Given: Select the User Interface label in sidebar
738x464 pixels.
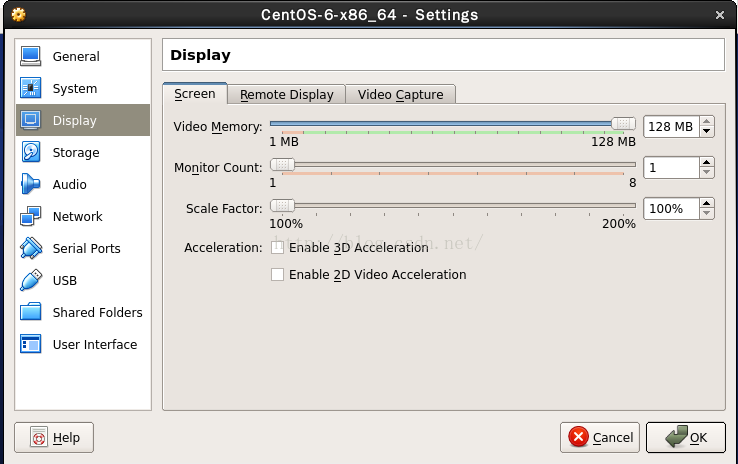Looking at the screenshot, I should coord(95,344).
